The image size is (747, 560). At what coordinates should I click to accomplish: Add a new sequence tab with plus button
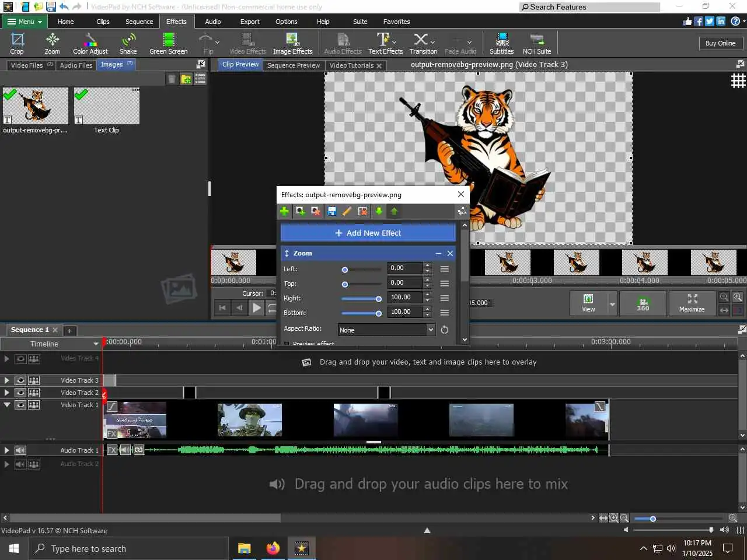[x=69, y=331]
